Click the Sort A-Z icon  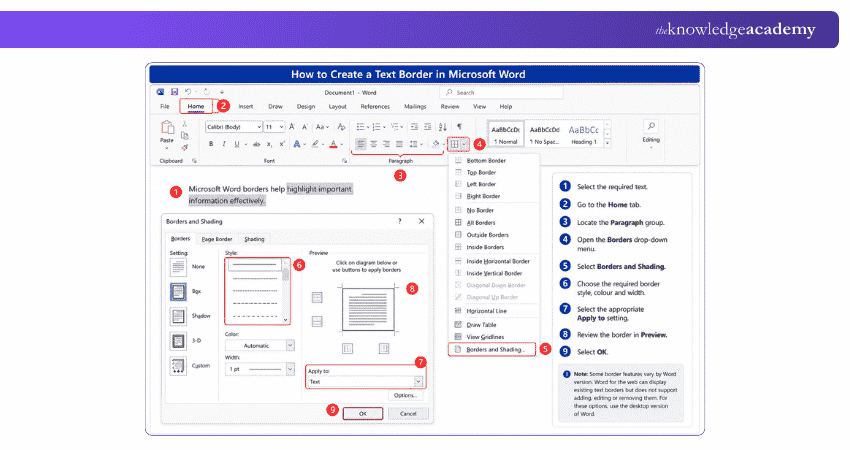[442, 127]
